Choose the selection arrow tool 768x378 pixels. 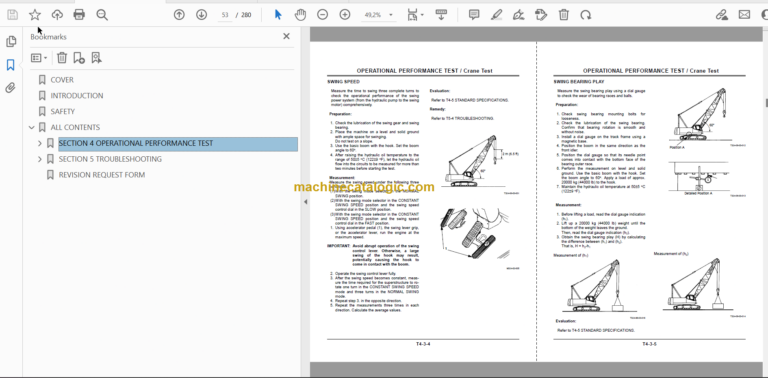coord(278,15)
